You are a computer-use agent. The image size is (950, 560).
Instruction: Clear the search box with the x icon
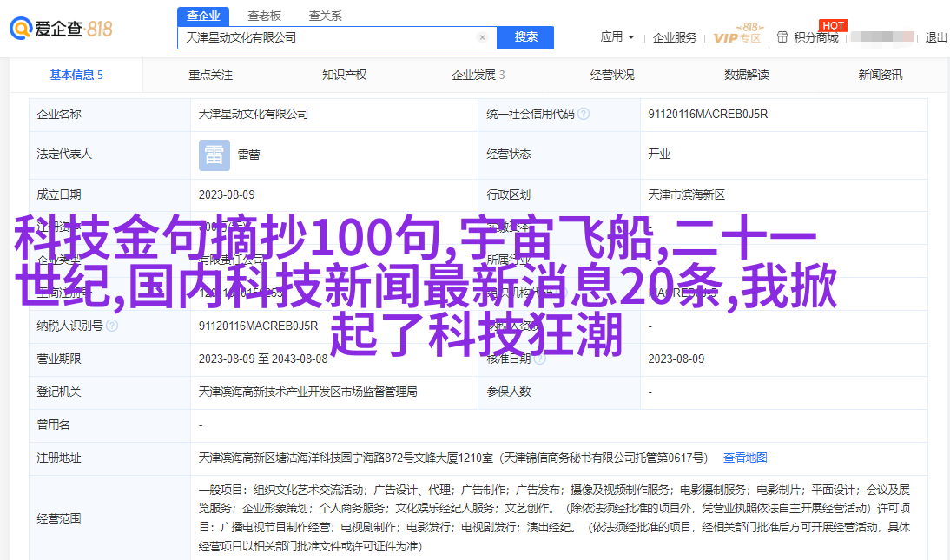coord(482,37)
